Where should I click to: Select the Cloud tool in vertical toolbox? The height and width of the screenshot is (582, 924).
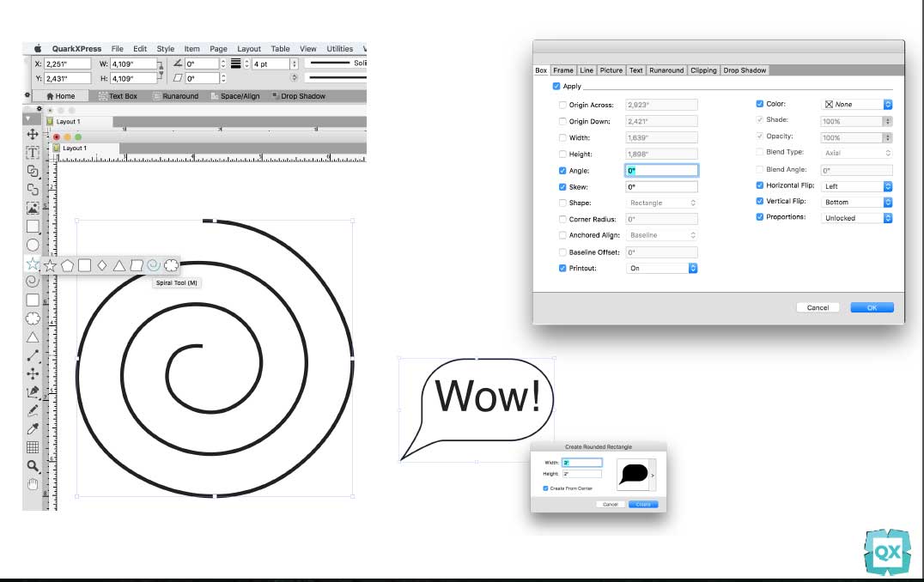tap(33, 318)
